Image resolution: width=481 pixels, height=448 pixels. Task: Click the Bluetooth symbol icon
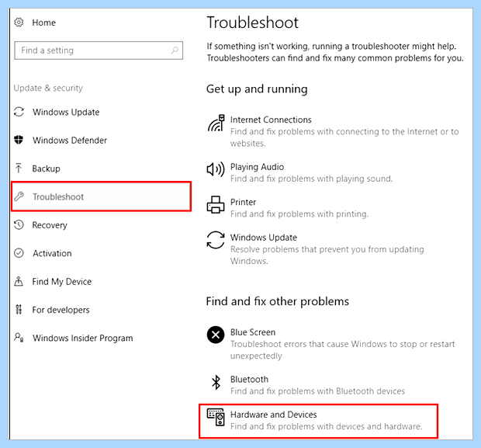216,382
